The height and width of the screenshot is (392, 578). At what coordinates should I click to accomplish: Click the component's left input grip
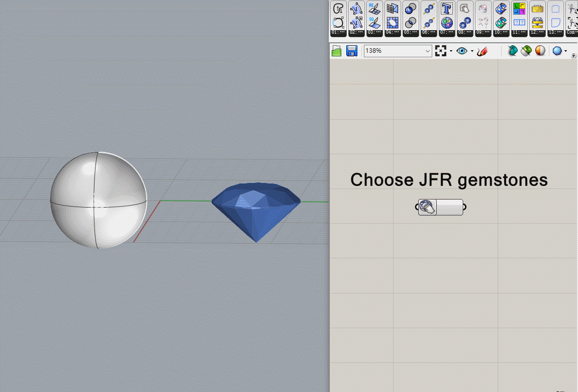point(417,207)
